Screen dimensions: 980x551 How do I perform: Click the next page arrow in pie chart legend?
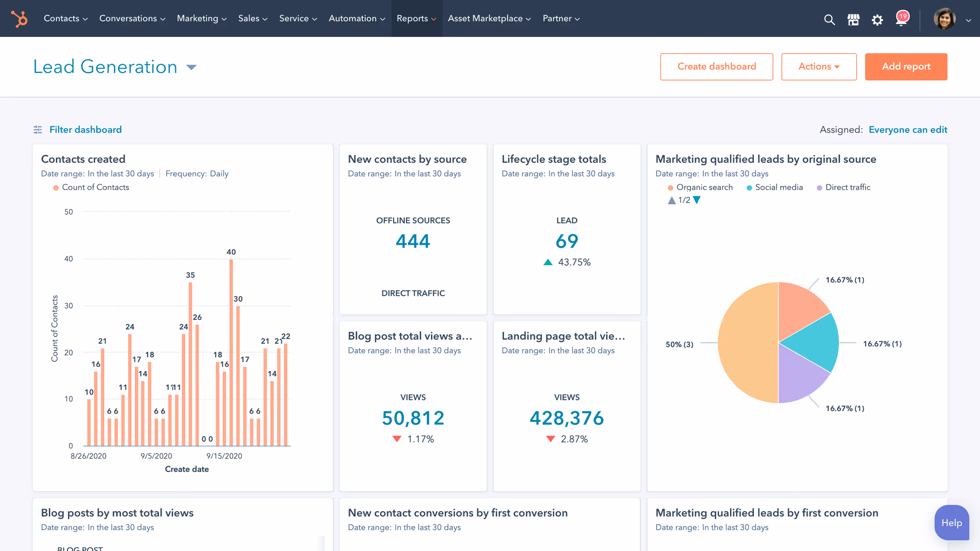pos(697,200)
